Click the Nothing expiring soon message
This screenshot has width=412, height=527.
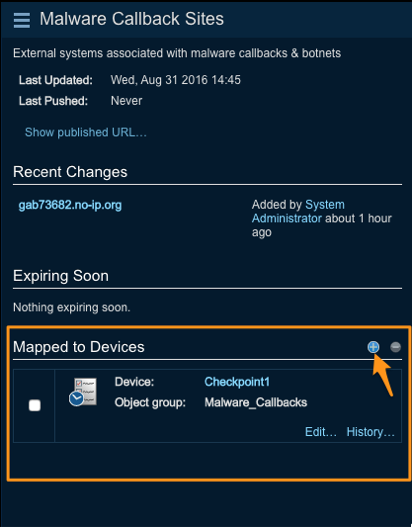72,308
